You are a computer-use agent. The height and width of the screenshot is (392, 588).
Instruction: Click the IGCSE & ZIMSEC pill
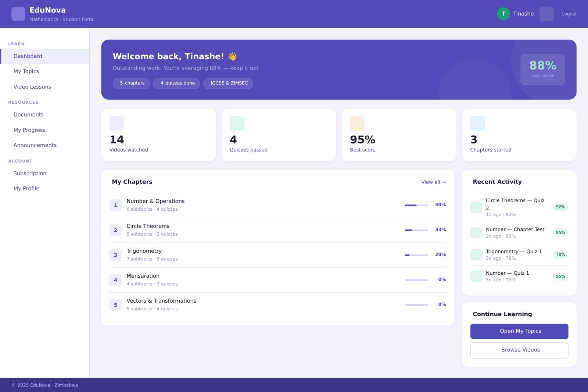[x=228, y=83]
